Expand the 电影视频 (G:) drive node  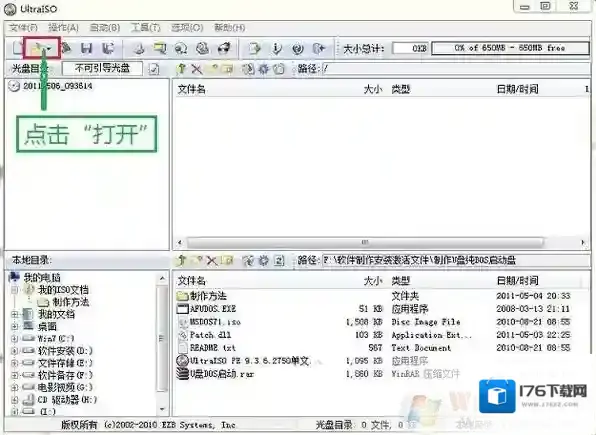(x=15, y=388)
